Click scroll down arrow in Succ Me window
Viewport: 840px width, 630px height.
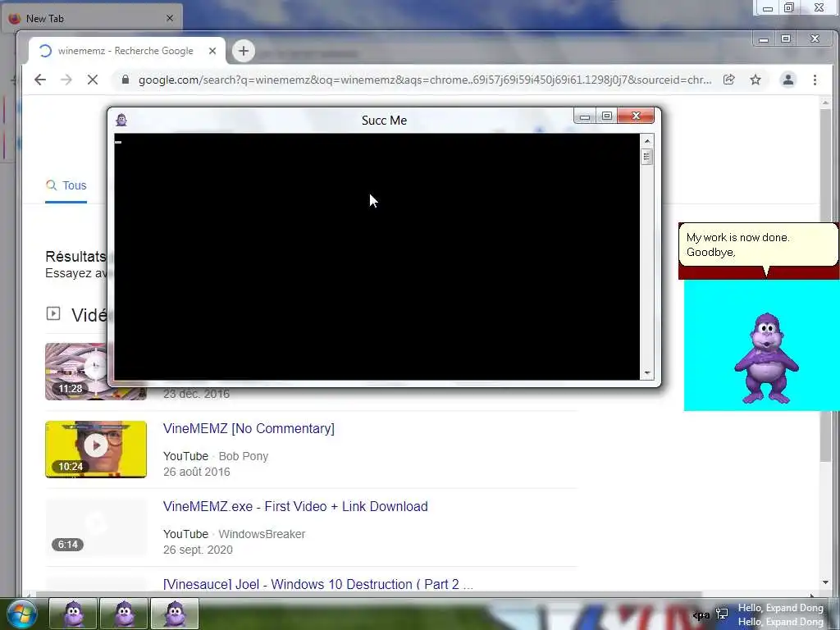(647, 373)
